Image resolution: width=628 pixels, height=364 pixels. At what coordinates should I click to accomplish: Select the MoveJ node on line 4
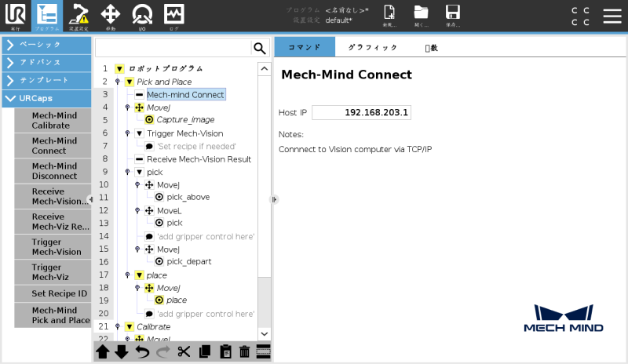coord(159,107)
